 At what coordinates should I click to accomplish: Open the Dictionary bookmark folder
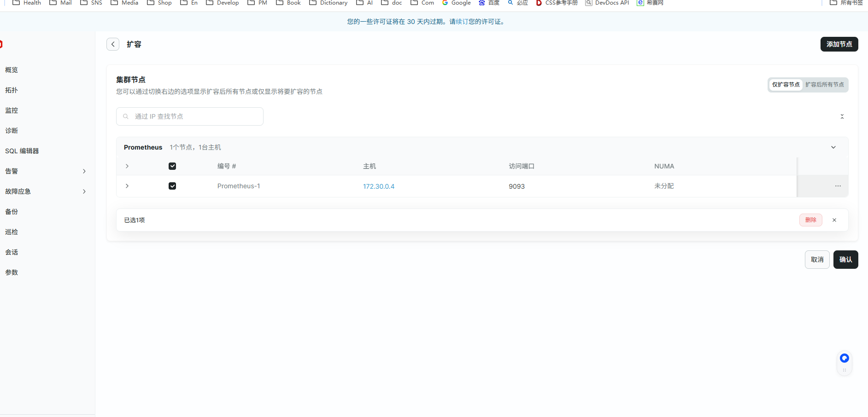click(x=328, y=3)
